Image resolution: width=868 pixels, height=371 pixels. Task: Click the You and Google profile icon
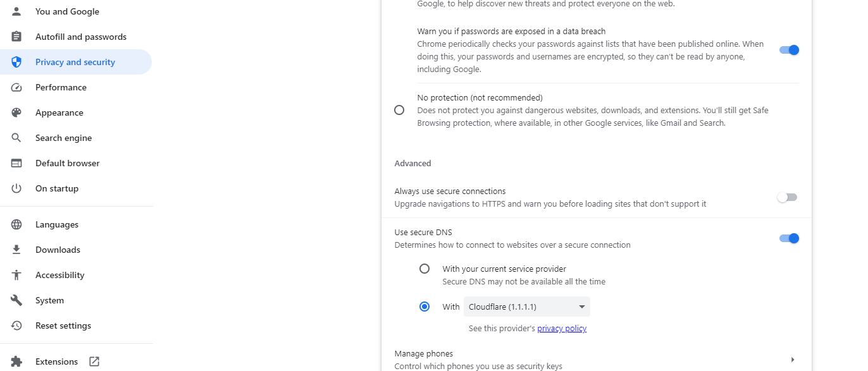click(15, 11)
